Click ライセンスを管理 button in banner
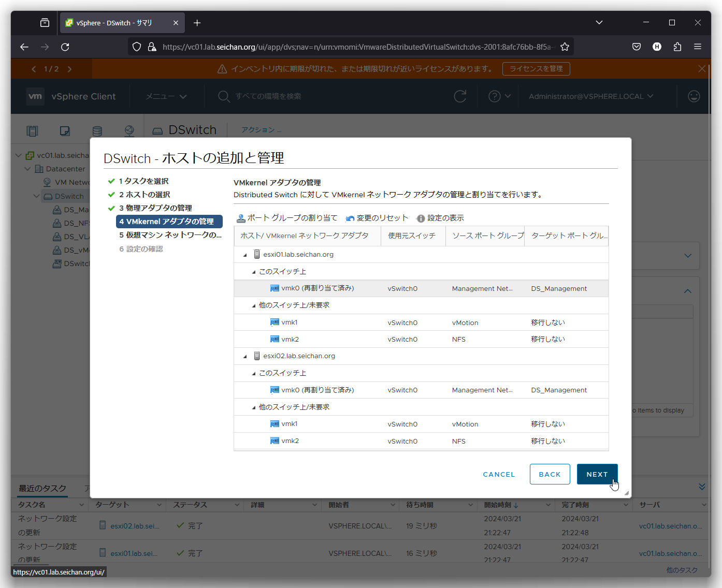 tap(536, 69)
